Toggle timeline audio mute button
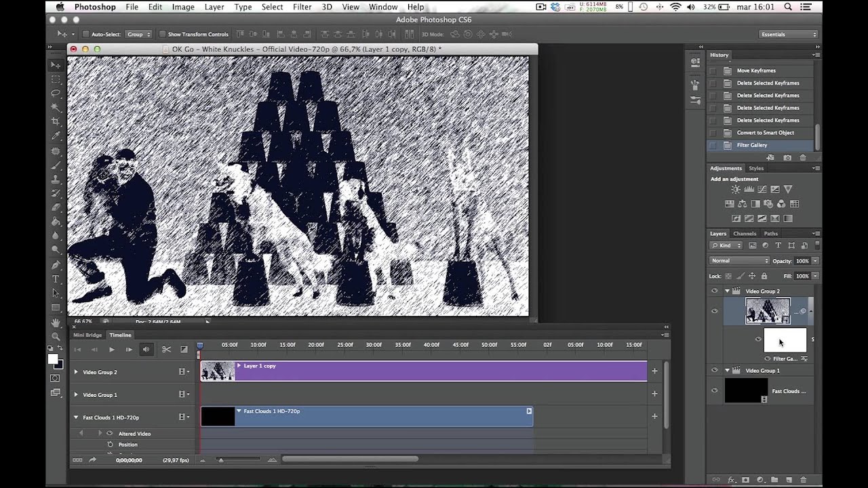This screenshot has width=868, height=488. click(x=146, y=349)
